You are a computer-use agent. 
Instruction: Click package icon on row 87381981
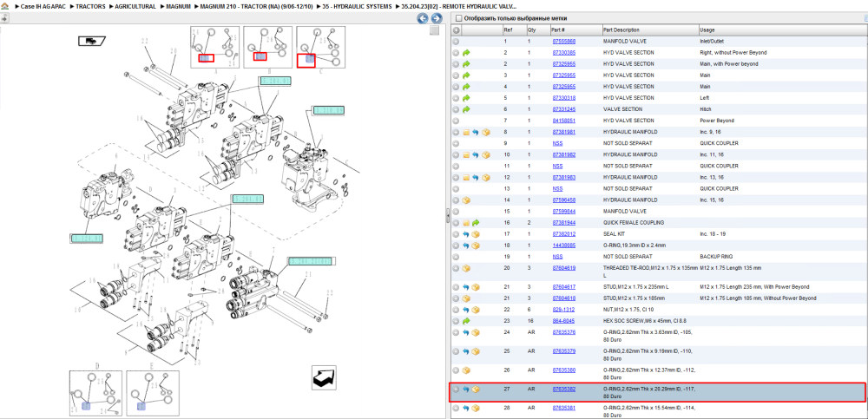pyautogui.click(x=485, y=132)
